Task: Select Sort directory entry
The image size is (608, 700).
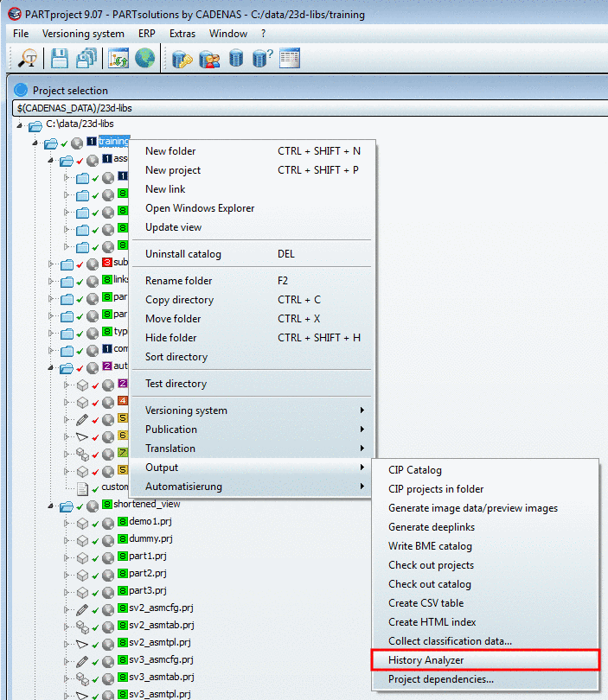Action: click(252, 357)
